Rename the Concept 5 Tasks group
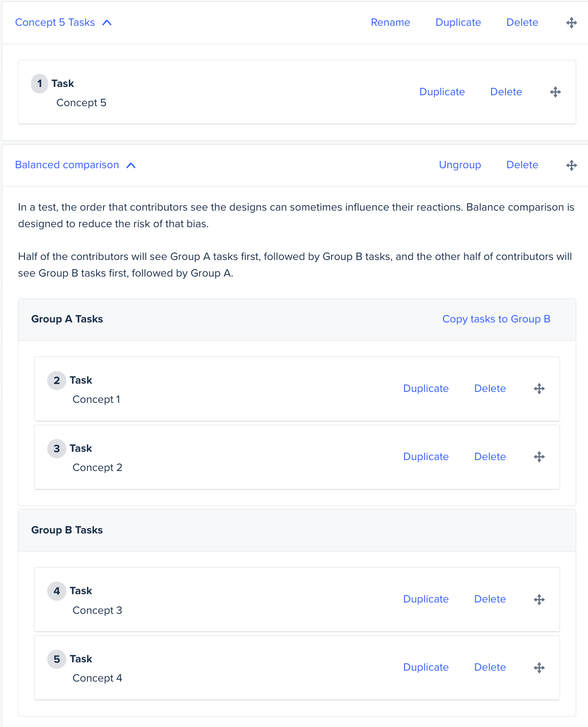The image size is (588, 727). point(390,23)
